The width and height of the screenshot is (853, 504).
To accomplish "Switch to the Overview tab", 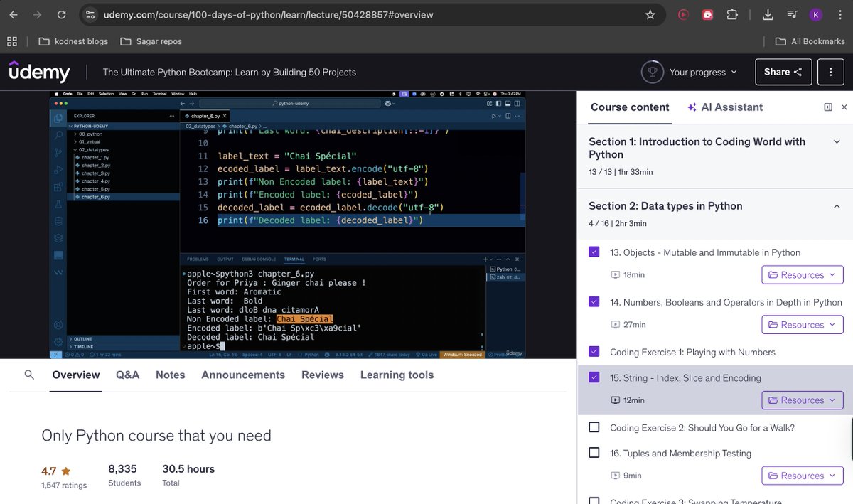I will (76, 375).
